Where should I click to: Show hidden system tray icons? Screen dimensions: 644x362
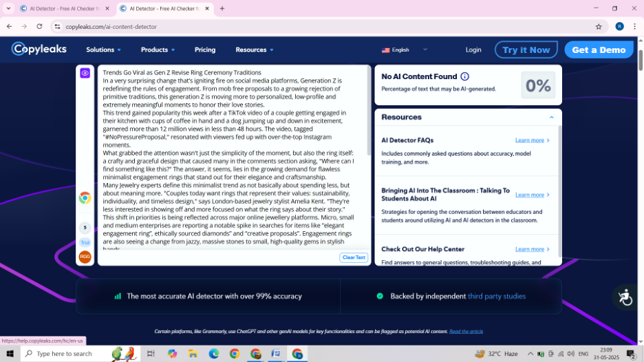tap(530, 353)
